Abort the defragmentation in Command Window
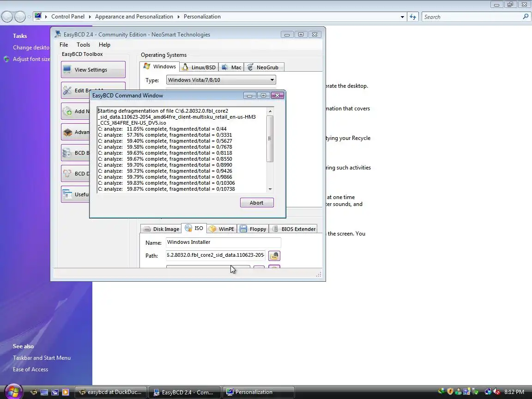The image size is (532, 399). pos(256,203)
